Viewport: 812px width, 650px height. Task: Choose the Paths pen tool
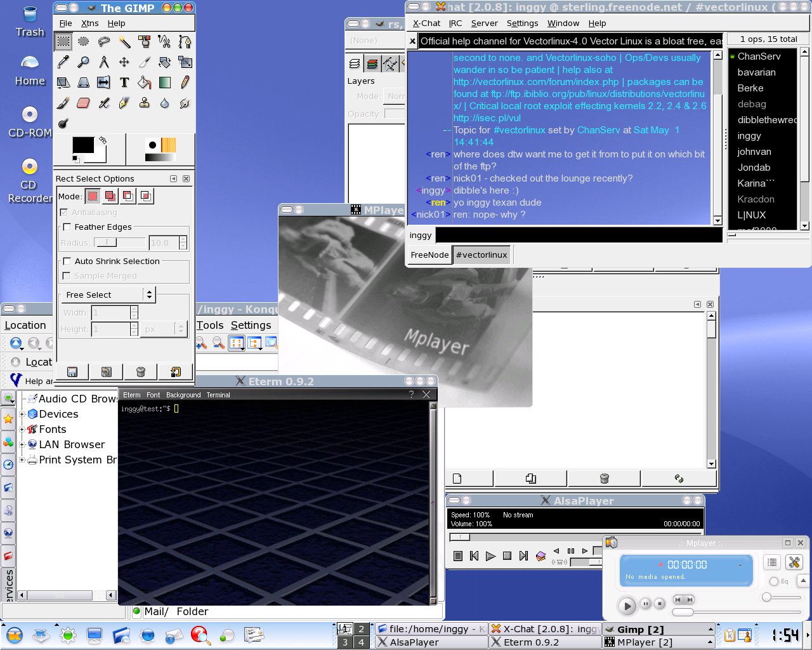click(x=185, y=42)
